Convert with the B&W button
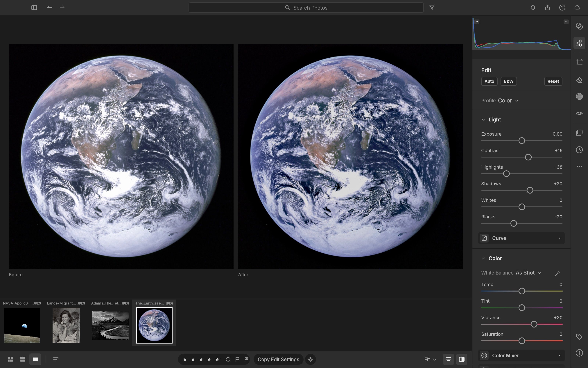 tap(509, 81)
